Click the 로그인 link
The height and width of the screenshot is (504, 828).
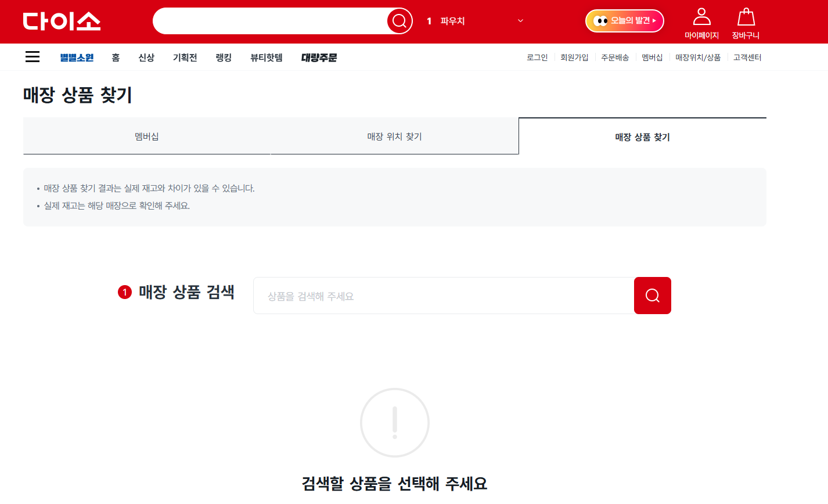tap(536, 57)
